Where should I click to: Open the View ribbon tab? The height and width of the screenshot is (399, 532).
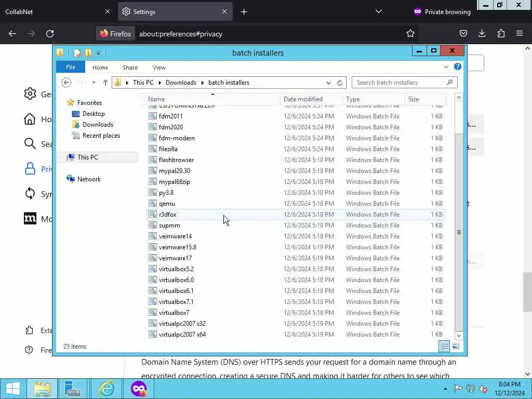click(159, 68)
